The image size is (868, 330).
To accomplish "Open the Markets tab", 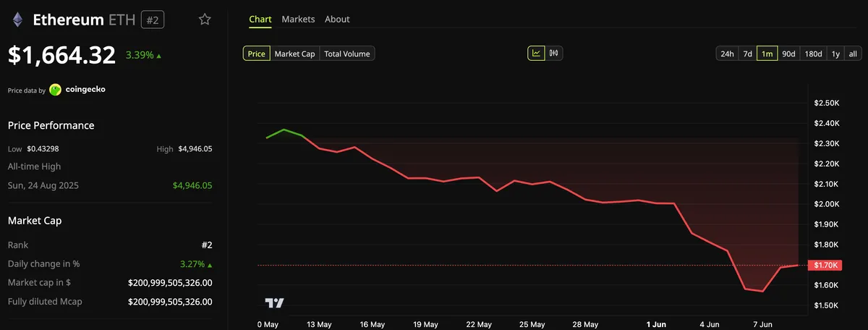I will tap(298, 20).
